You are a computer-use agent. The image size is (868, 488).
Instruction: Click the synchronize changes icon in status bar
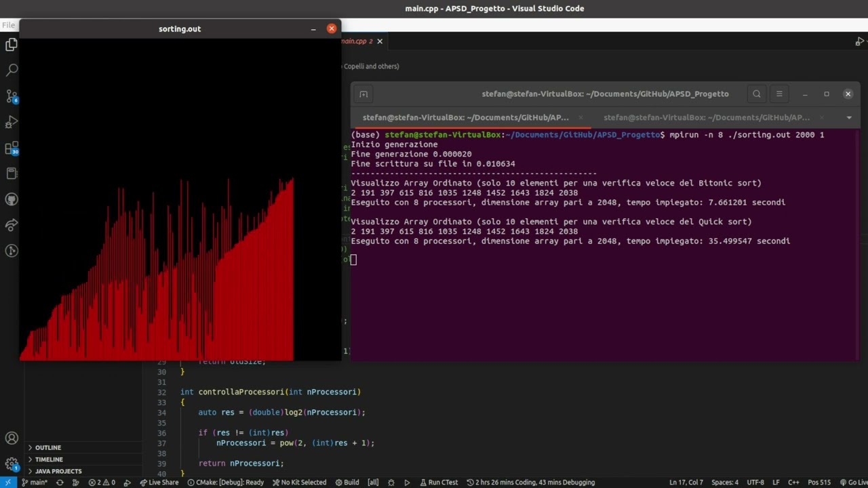click(x=60, y=483)
